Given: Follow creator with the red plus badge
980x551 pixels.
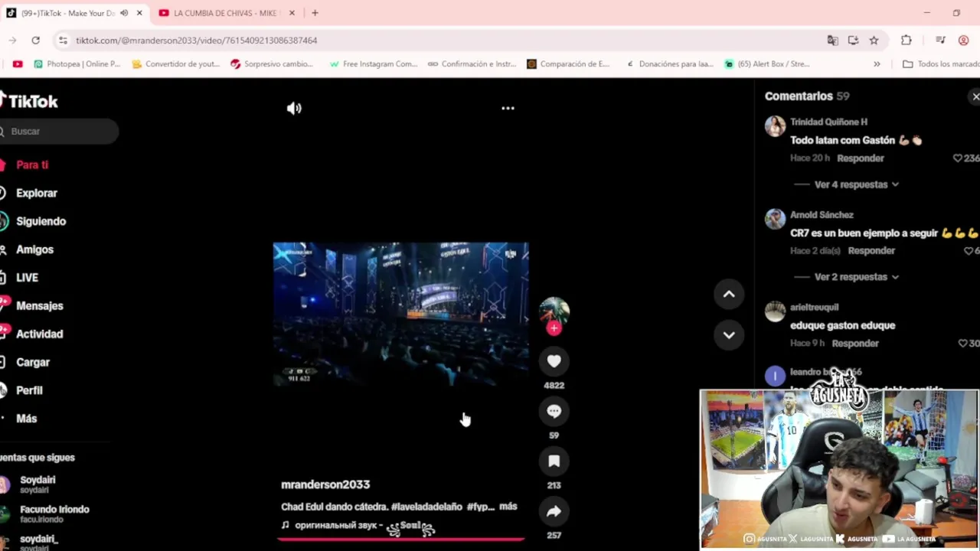Looking at the screenshot, I should (x=554, y=328).
